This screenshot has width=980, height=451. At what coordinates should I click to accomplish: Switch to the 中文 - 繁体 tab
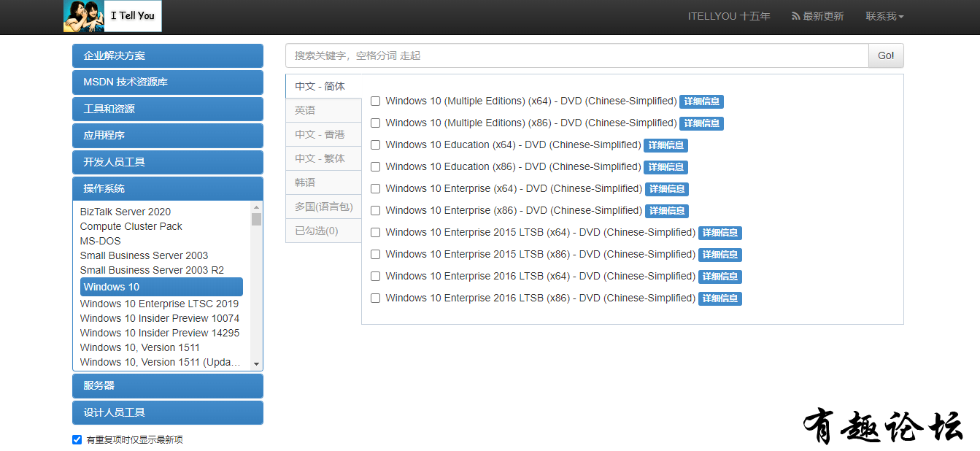(323, 158)
